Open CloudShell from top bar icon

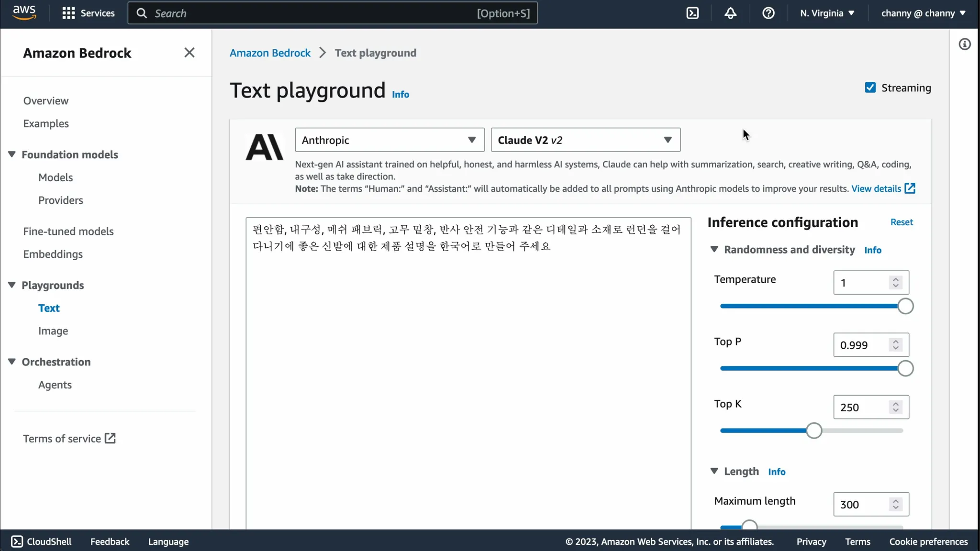click(692, 13)
